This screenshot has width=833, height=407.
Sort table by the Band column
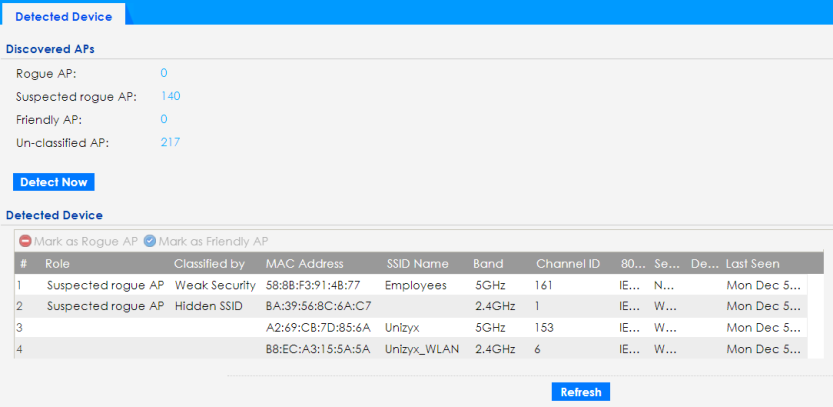coord(489,264)
